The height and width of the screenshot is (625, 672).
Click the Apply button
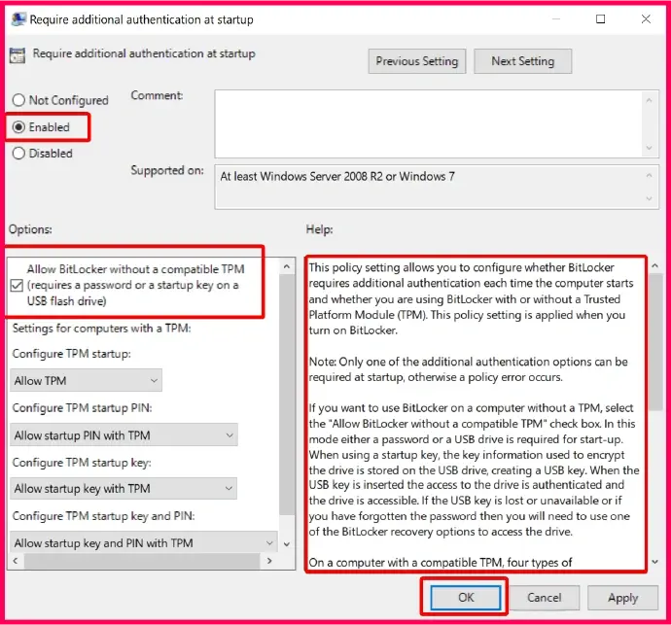pyautogui.click(x=623, y=598)
